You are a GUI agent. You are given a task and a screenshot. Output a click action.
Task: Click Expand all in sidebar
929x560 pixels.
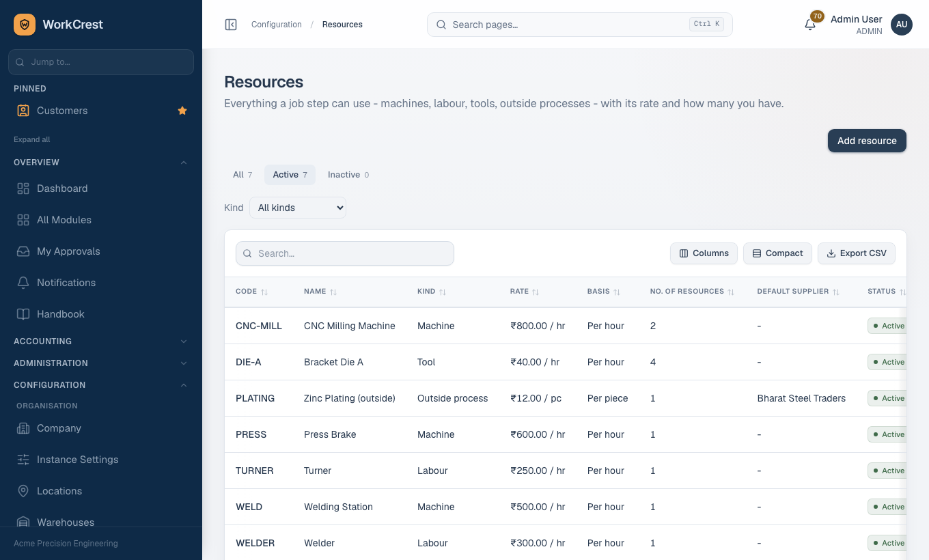click(32, 139)
